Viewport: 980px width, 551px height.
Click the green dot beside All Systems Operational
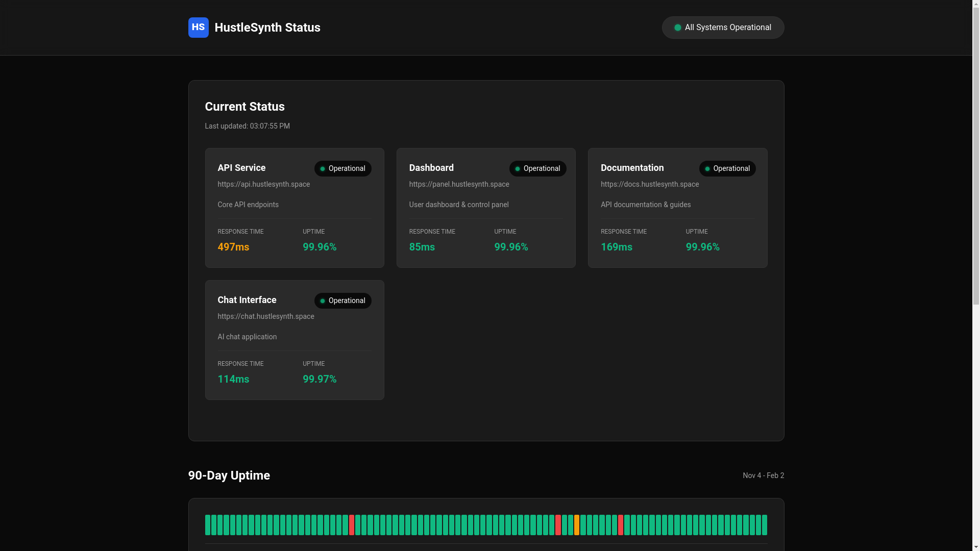[x=678, y=28]
